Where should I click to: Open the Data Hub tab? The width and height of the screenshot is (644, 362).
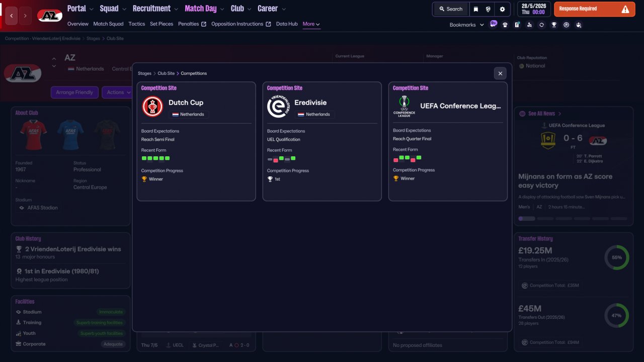click(x=287, y=24)
